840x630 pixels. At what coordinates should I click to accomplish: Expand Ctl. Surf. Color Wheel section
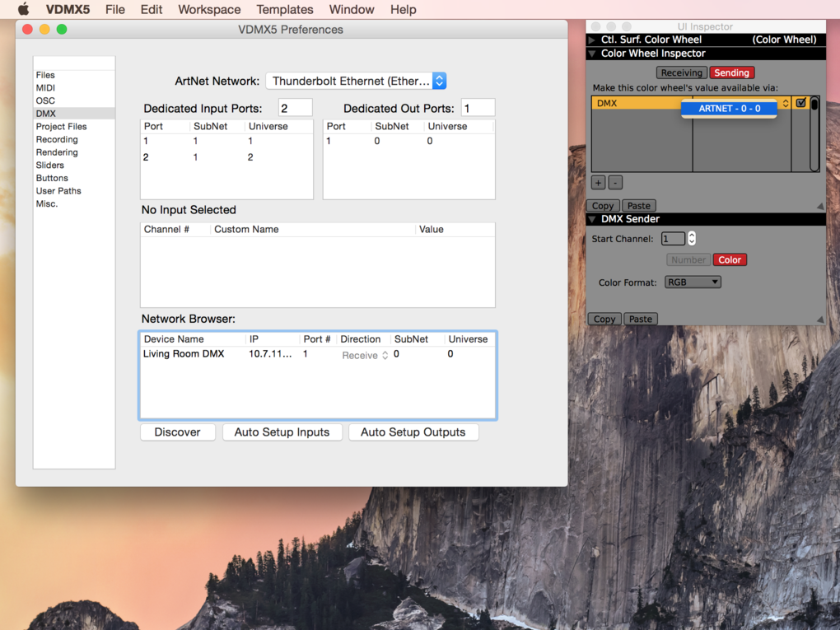pyautogui.click(x=592, y=40)
